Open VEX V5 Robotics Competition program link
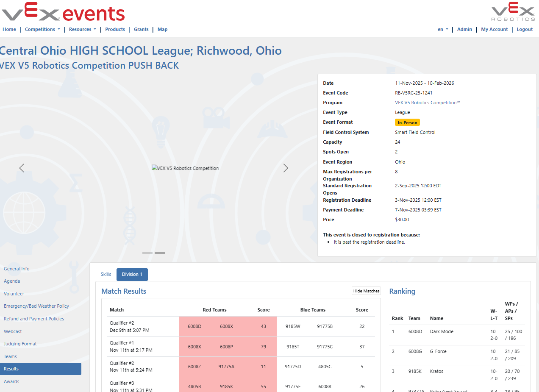The height and width of the screenshot is (392, 539). [428, 103]
